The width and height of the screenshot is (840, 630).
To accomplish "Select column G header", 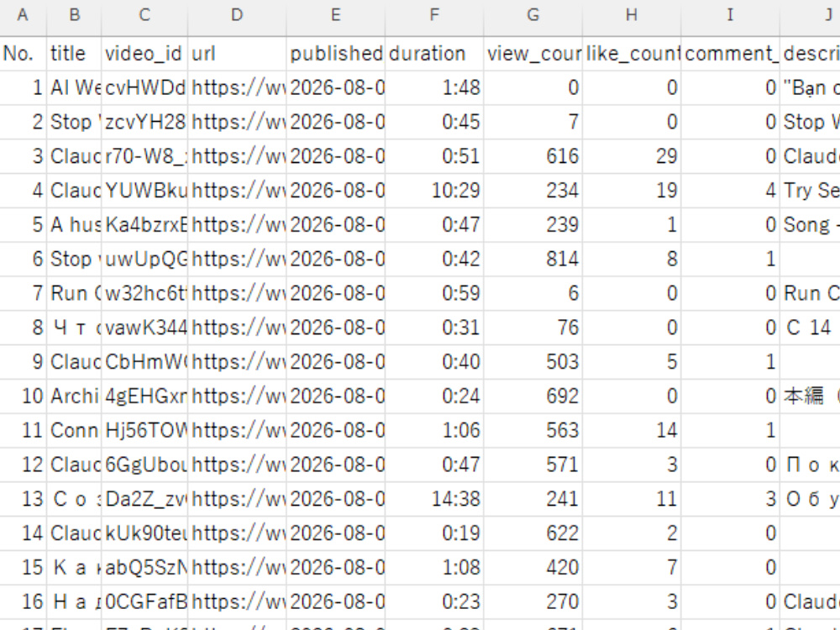I will pyautogui.click(x=533, y=15).
